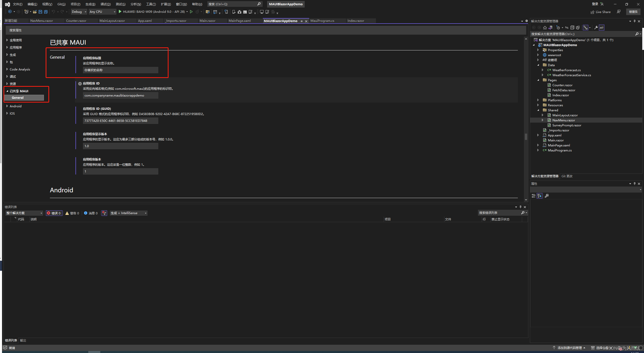Click the Live Share icon
This screenshot has height=353, width=644.
pyautogui.click(x=592, y=12)
